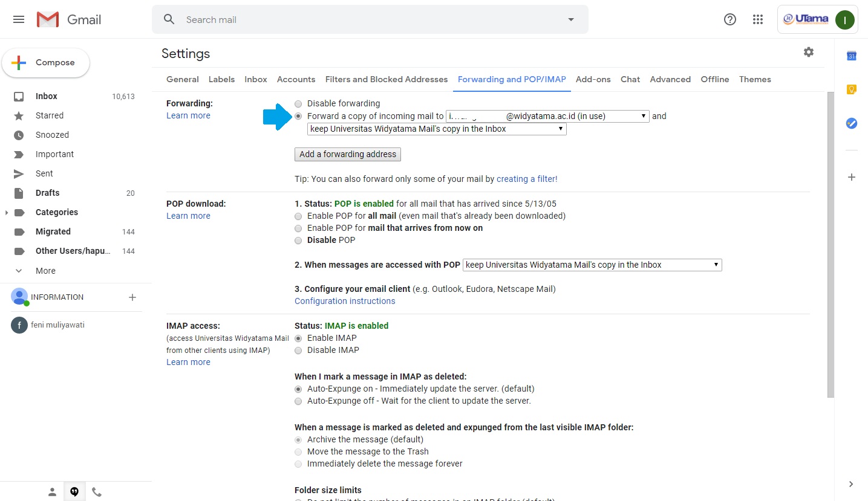Go to the Labels settings tab
868x501 pixels.
(221, 79)
